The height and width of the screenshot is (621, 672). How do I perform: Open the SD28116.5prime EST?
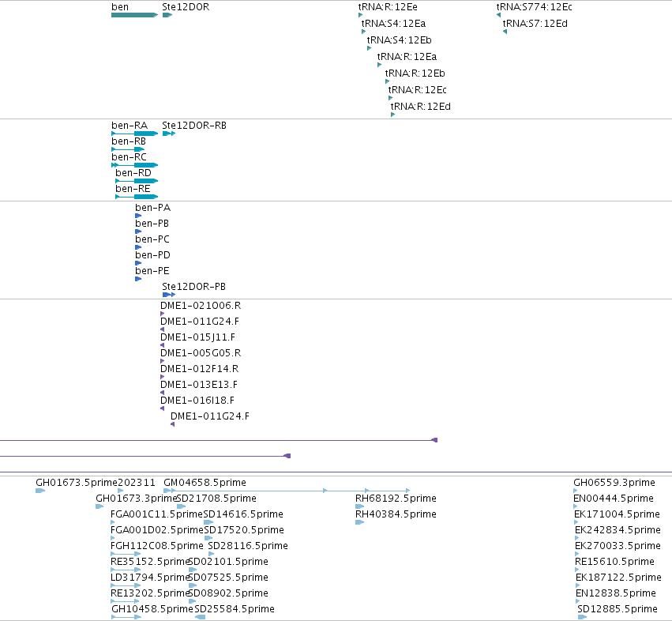pos(248,546)
